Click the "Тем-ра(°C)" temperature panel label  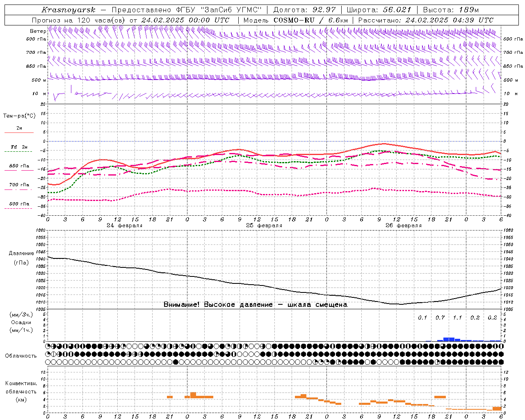pos(19,116)
